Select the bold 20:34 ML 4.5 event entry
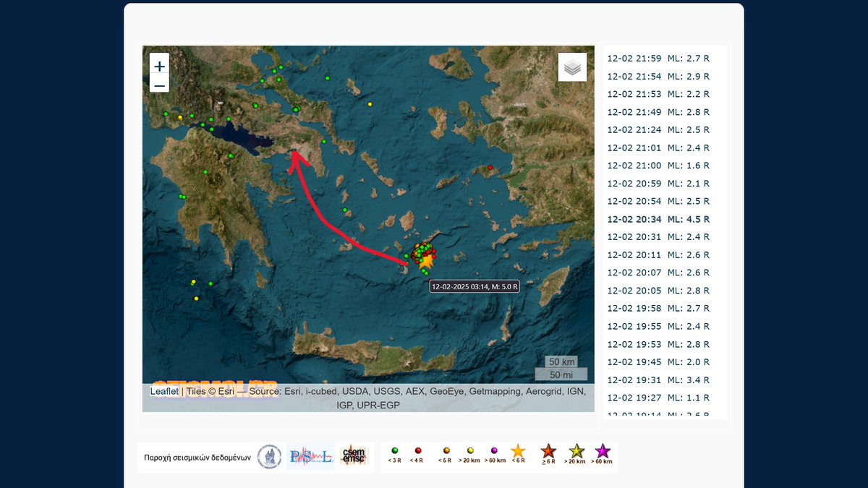 coord(658,218)
